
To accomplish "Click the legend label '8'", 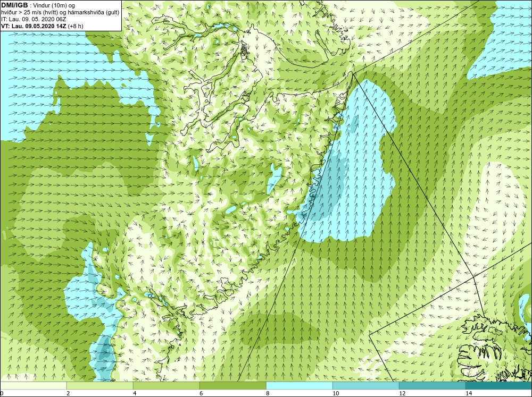I will coord(268,393).
